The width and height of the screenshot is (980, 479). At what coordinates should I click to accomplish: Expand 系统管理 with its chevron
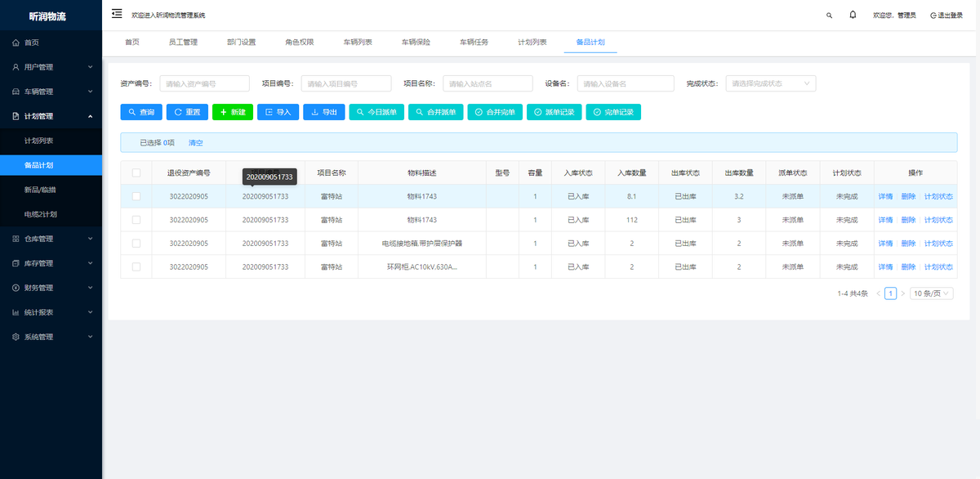(90, 337)
